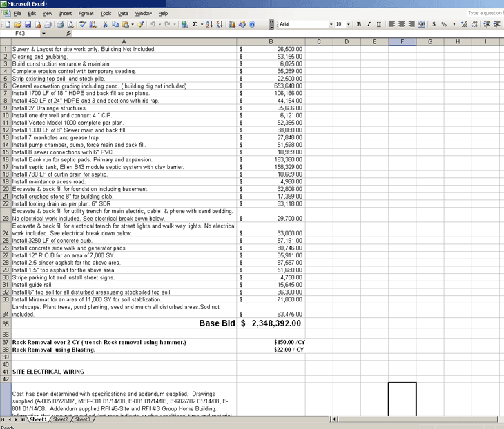Click the Print Preview icon
Viewport: 504px width, 429px height.
tap(69, 24)
